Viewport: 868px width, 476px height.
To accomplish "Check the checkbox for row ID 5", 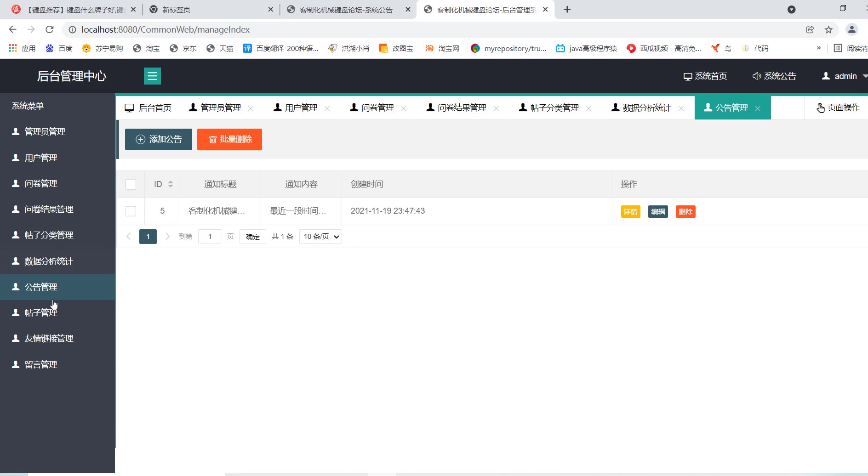I will click(x=131, y=211).
